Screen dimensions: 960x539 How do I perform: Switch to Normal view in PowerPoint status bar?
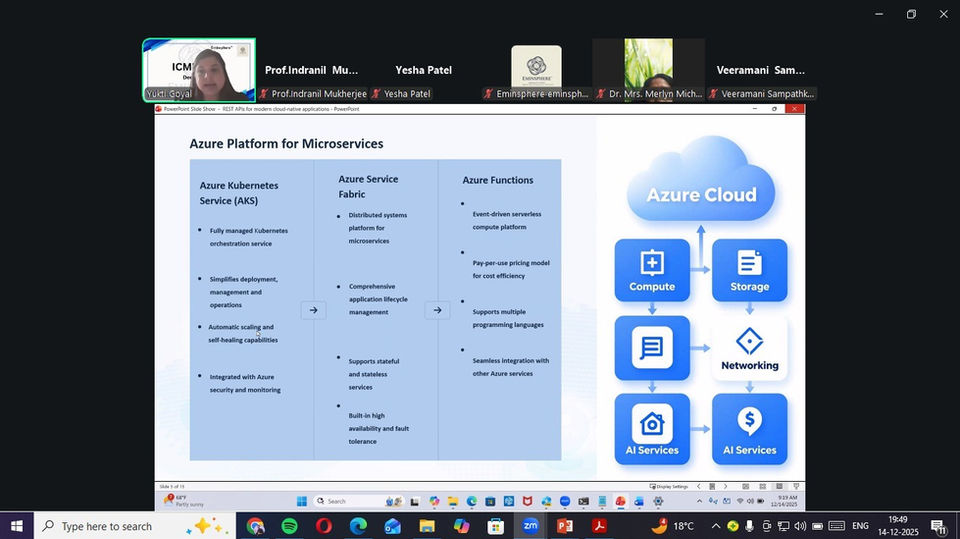pos(746,486)
